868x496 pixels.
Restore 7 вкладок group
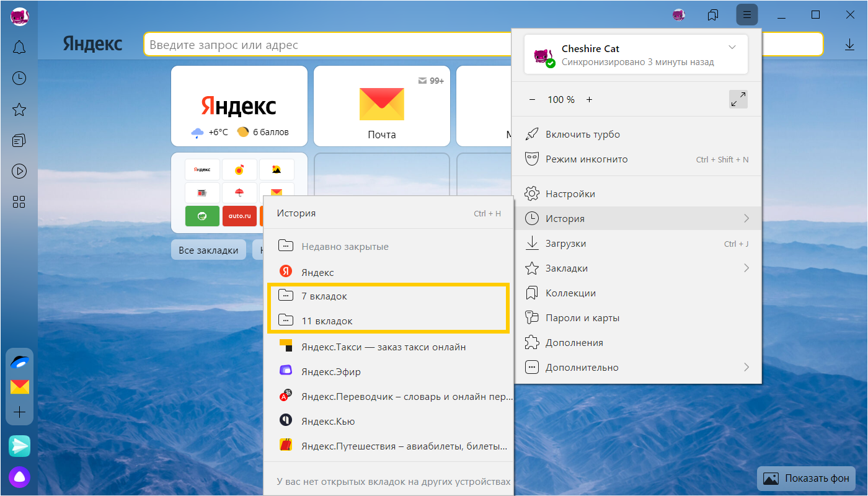click(389, 296)
